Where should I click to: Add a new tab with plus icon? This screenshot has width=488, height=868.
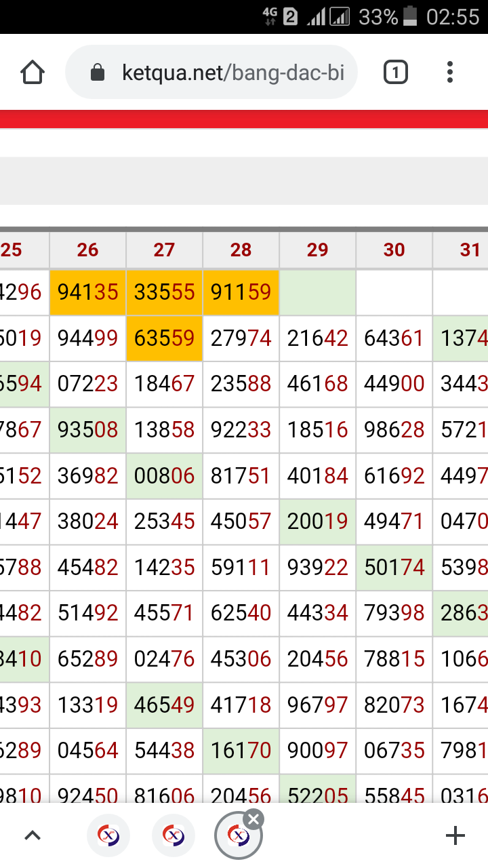click(x=455, y=836)
